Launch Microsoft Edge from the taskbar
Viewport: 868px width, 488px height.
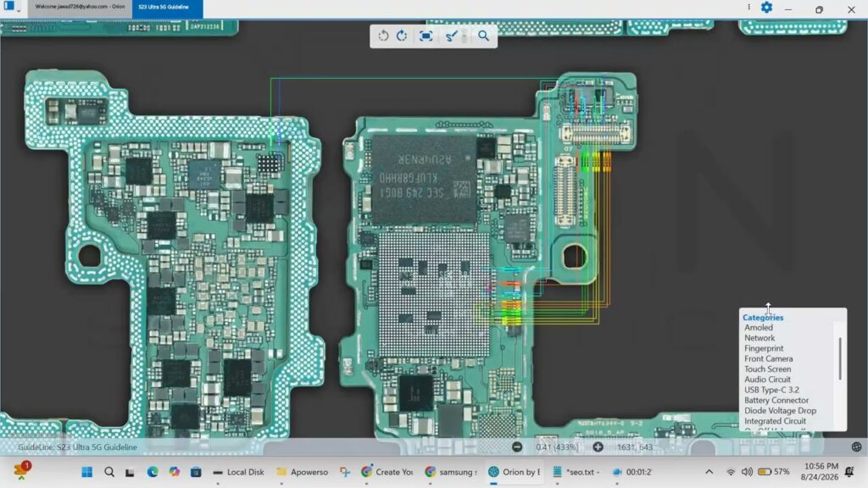153,472
